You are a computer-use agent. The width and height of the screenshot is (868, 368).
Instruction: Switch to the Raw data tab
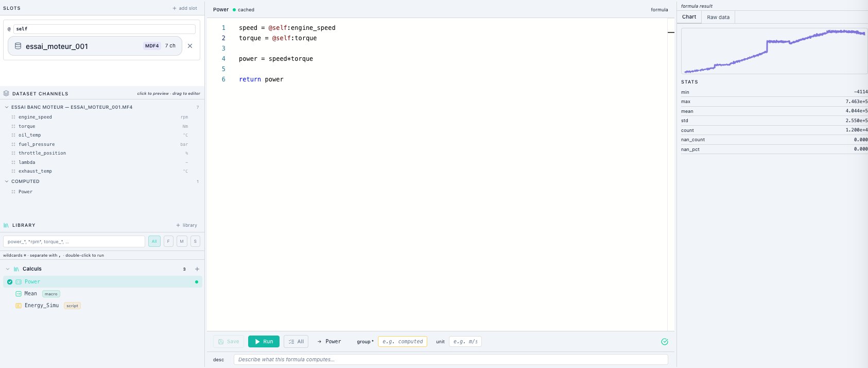718,17
